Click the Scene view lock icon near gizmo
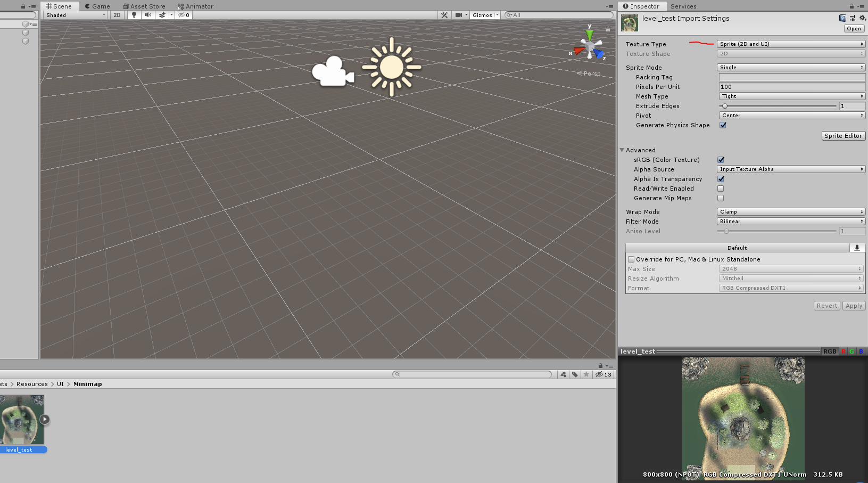The image size is (868, 483). [x=608, y=29]
